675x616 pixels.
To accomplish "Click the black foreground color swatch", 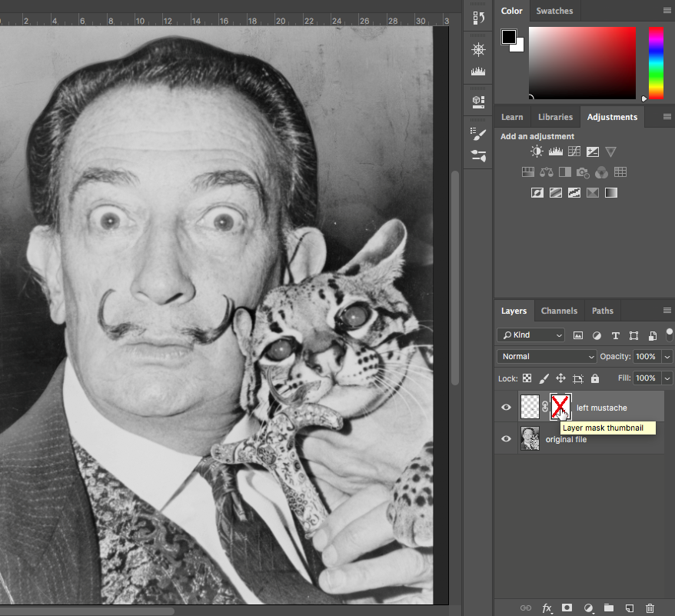I will point(509,37).
